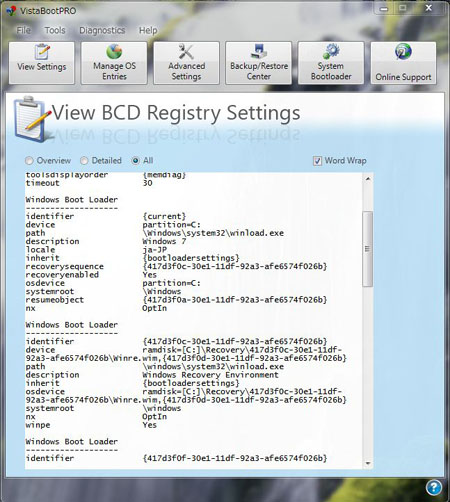The image size is (450, 502).
Task: Click 'Windows Recovery Environment' description text
Action: pos(210,375)
